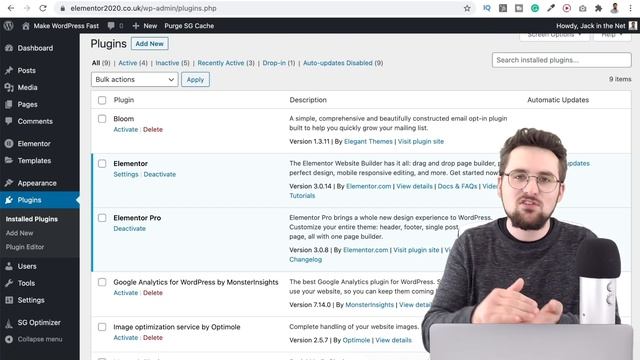Open Tools in the sidebar
640x360 pixels.
(26, 283)
